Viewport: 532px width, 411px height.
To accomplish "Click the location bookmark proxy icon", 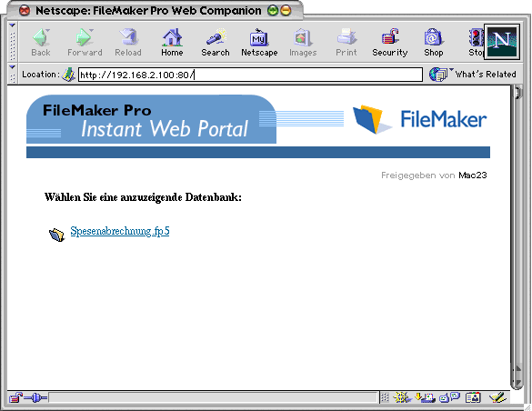I will tap(68, 75).
